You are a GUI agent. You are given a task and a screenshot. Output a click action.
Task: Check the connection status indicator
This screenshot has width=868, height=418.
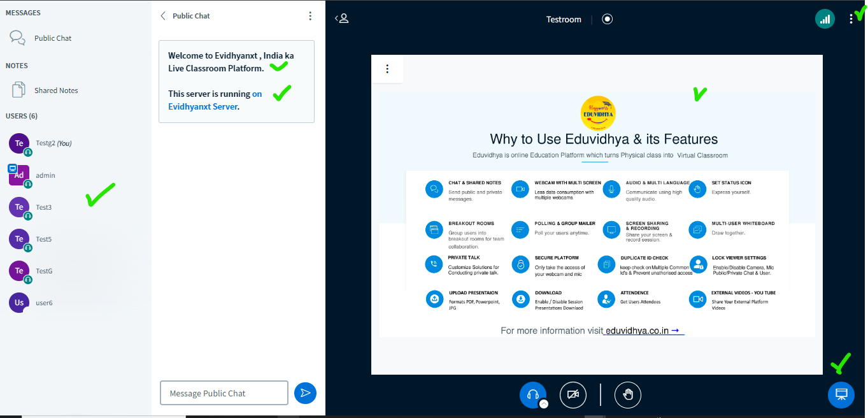point(825,19)
